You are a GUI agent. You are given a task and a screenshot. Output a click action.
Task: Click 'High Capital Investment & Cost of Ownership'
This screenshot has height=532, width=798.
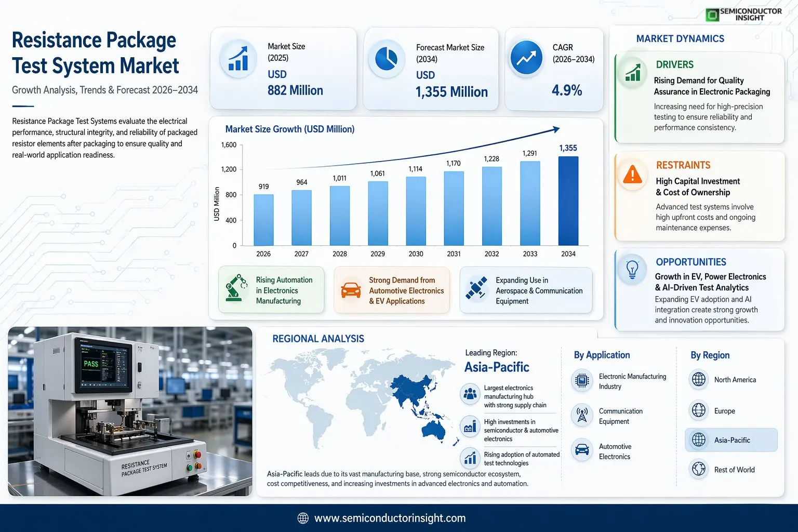click(x=698, y=187)
